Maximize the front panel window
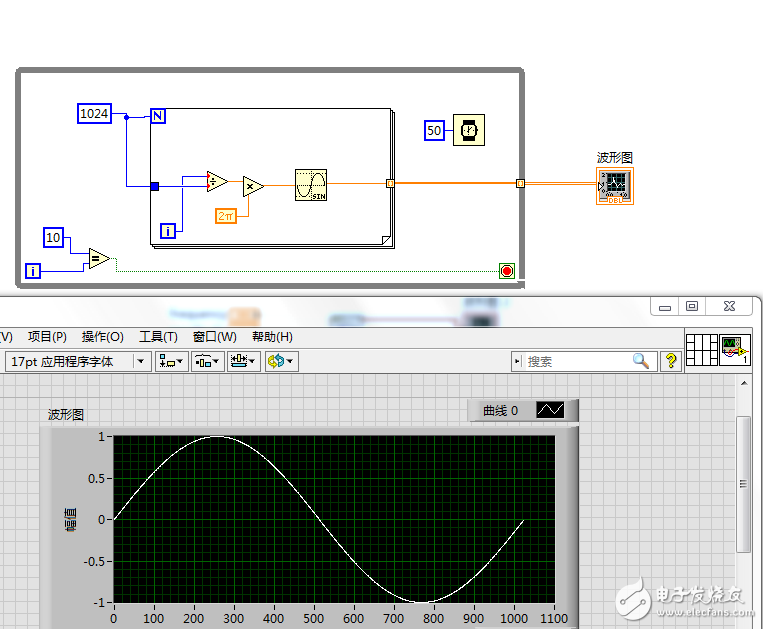Image resolution: width=763 pixels, height=629 pixels. (x=692, y=306)
